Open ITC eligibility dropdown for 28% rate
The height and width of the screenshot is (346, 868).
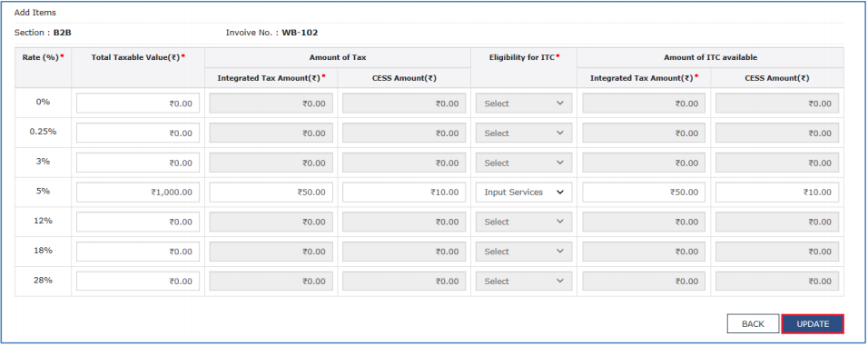pyautogui.click(x=524, y=282)
